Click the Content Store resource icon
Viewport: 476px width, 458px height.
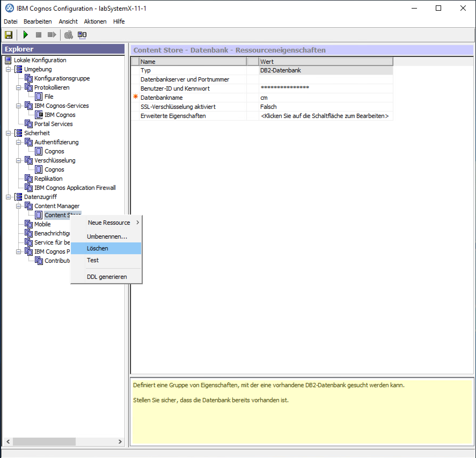point(39,215)
